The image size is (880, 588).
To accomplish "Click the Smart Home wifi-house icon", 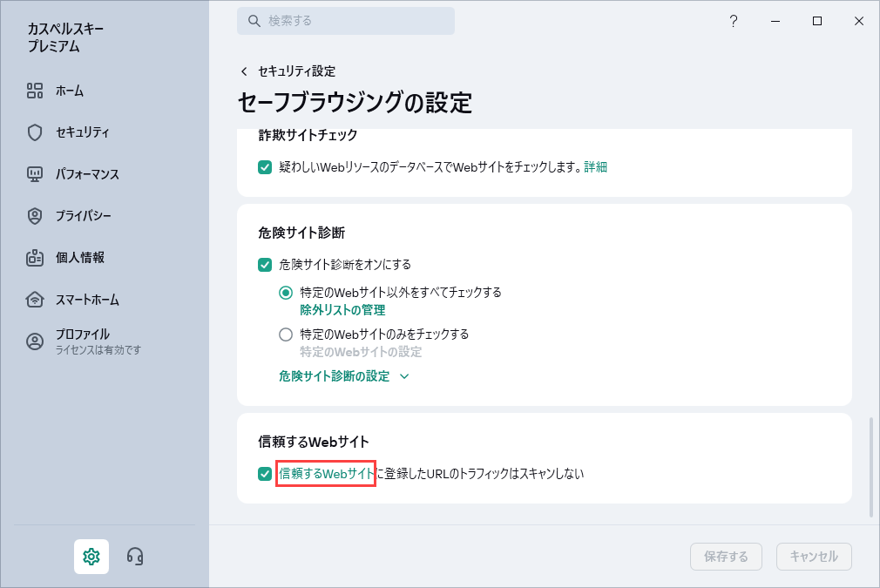I will (35, 300).
